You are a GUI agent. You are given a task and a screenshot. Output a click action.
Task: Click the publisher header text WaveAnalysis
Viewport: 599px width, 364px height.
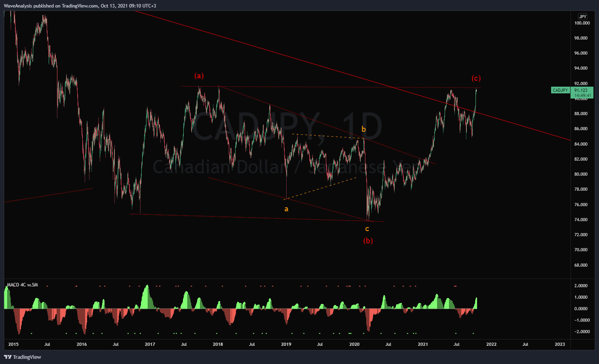tap(18, 6)
